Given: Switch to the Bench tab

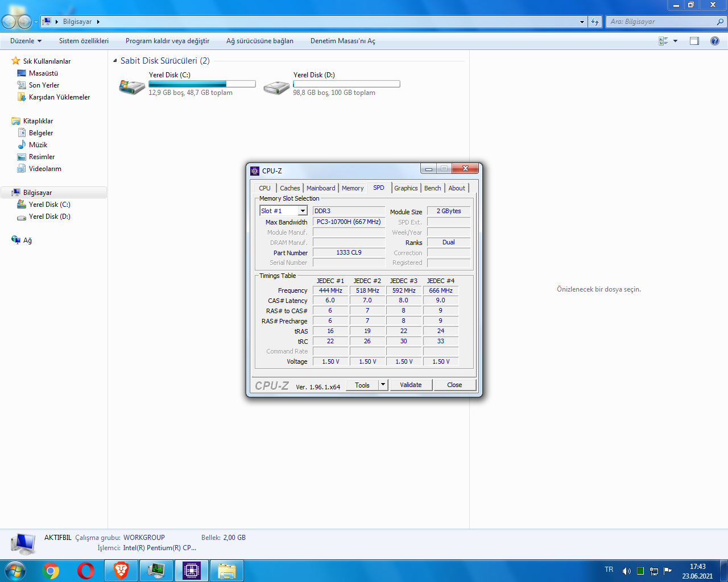Looking at the screenshot, I should click(x=432, y=188).
